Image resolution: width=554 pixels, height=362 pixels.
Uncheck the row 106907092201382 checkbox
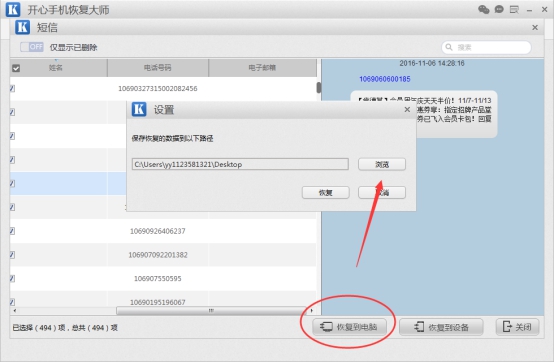tap(12, 255)
